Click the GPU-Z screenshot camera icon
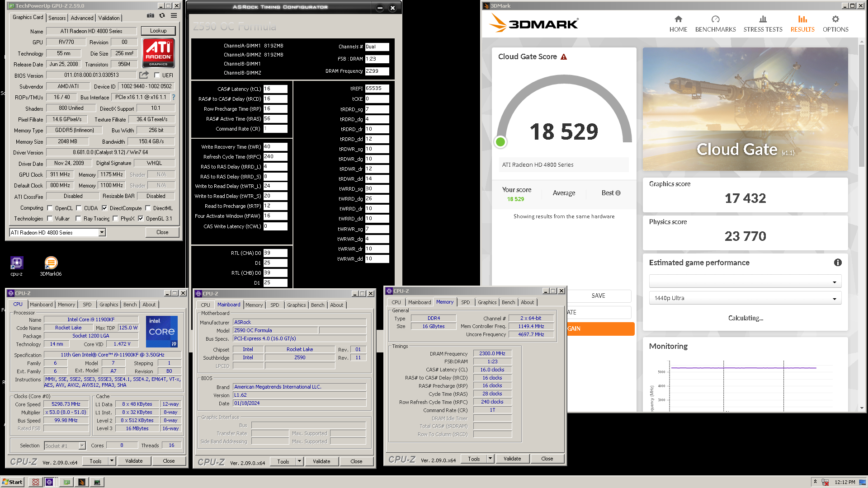The height and width of the screenshot is (488, 868). [x=150, y=16]
